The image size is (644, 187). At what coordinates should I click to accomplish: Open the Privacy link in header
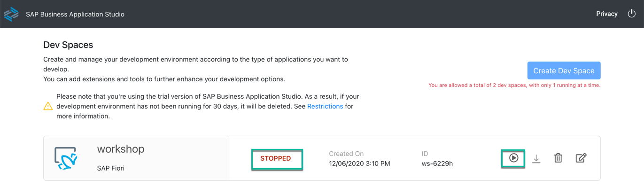pyautogui.click(x=606, y=14)
